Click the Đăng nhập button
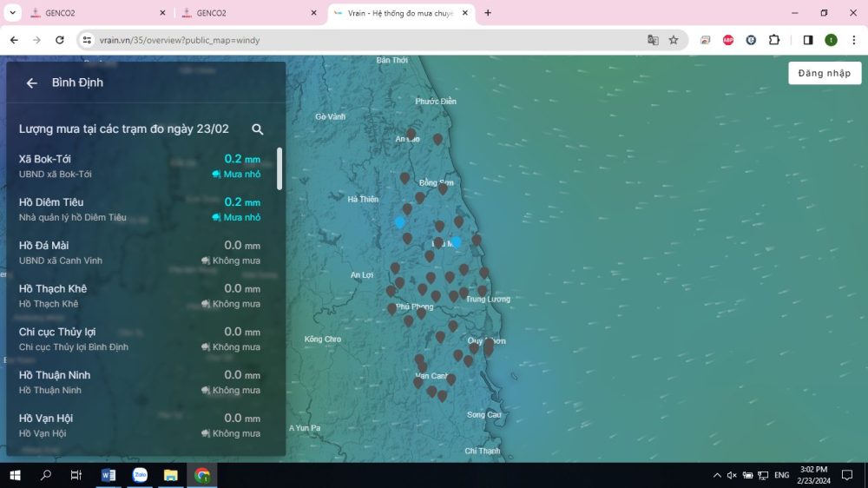 824,73
